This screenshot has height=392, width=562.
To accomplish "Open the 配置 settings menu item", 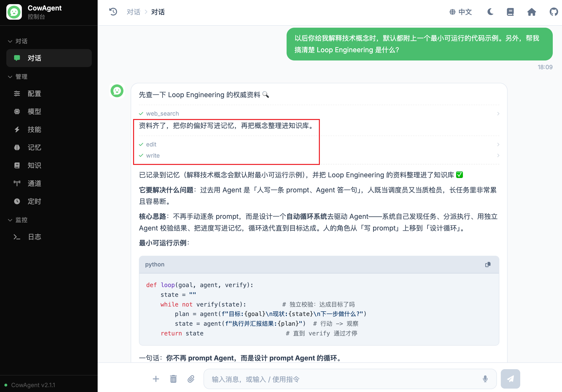I will click(49, 94).
